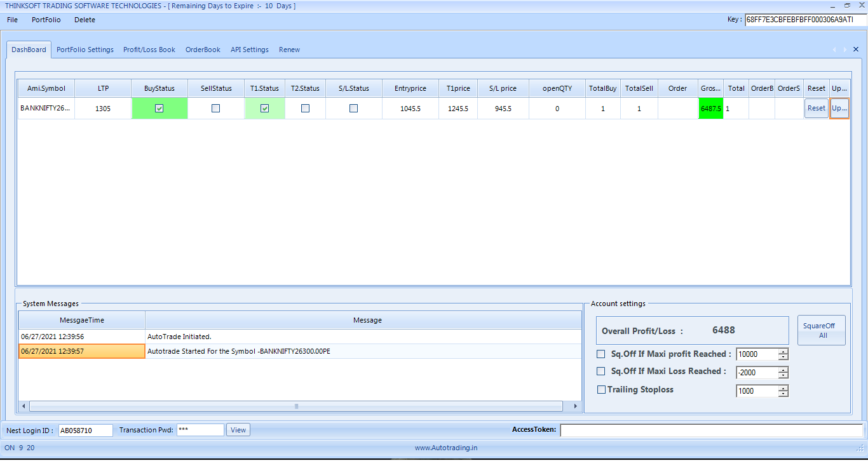Image resolution: width=868 pixels, height=461 pixels.
Task: Click the View button beside Transaction Pwd
Action: [238, 430]
